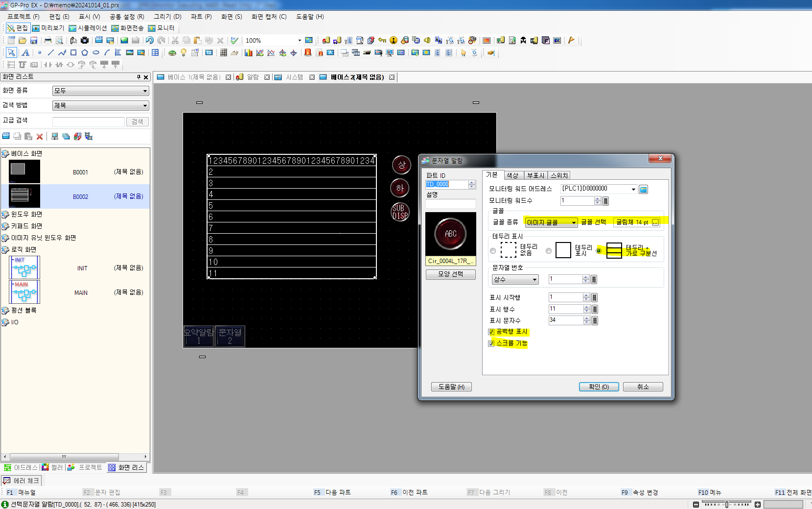
Task: Select the Text (A) drawing tool
Action: [25, 52]
